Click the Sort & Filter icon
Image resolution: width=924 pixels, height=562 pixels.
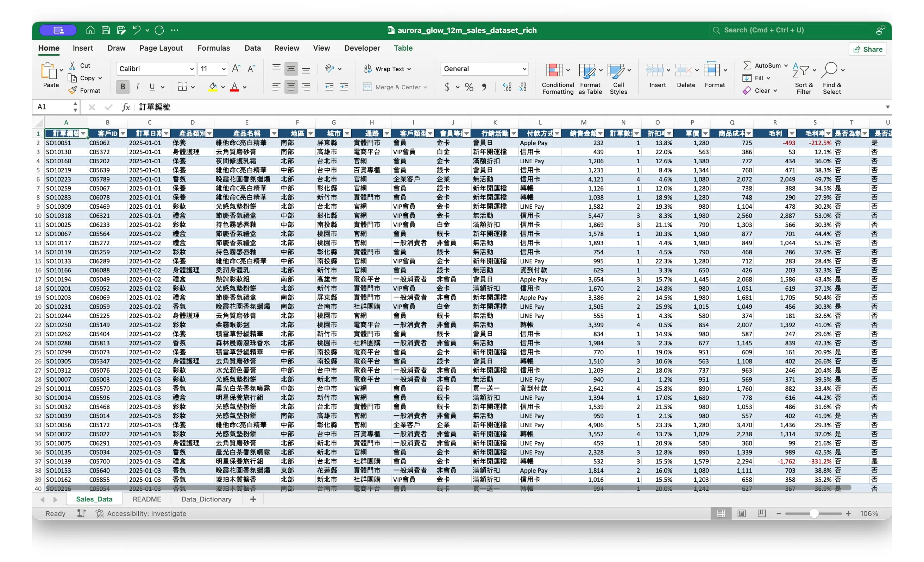tap(801, 70)
